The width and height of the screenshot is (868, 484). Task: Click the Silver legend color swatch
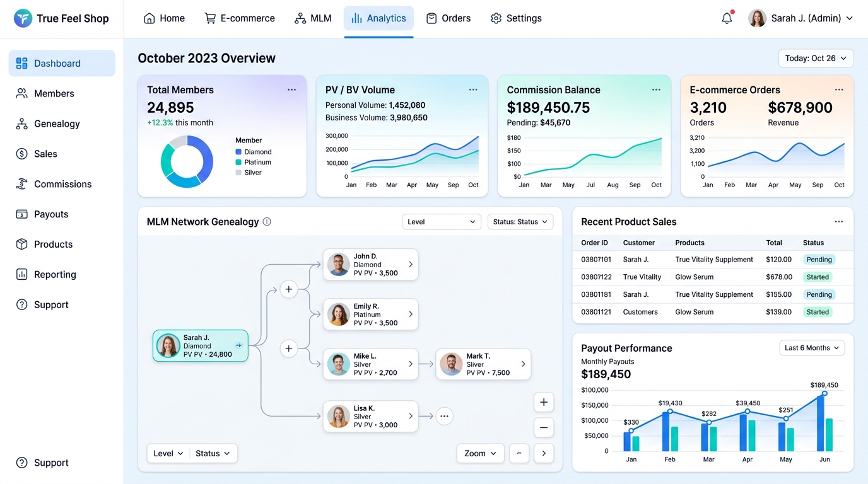(x=238, y=172)
